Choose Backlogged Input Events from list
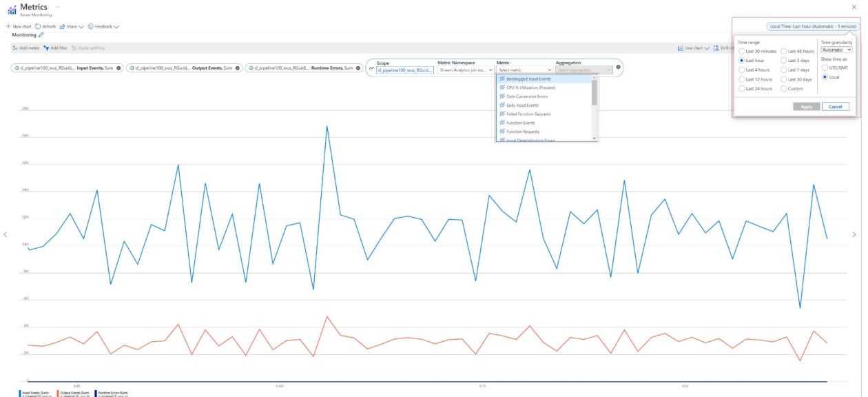Screen dimensions: 868x397 (x=544, y=79)
